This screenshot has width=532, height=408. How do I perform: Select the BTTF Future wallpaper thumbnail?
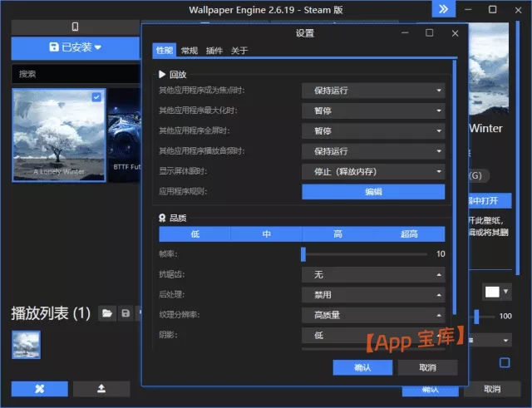point(125,135)
